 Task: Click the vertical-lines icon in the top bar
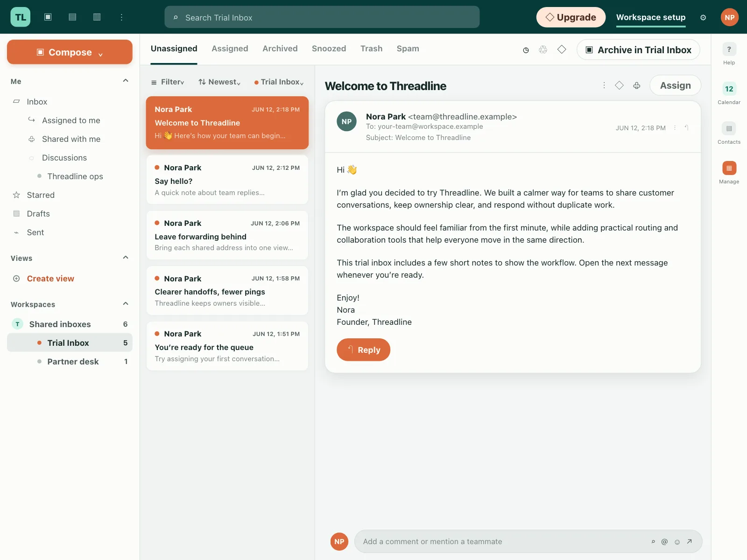(97, 17)
